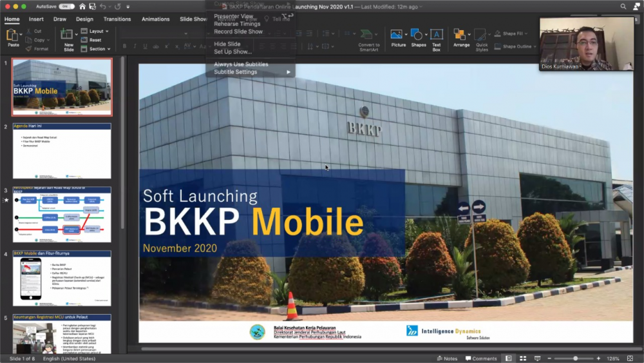Choose Set Up Show... menu entry
This screenshot has height=363, width=644.
click(233, 52)
